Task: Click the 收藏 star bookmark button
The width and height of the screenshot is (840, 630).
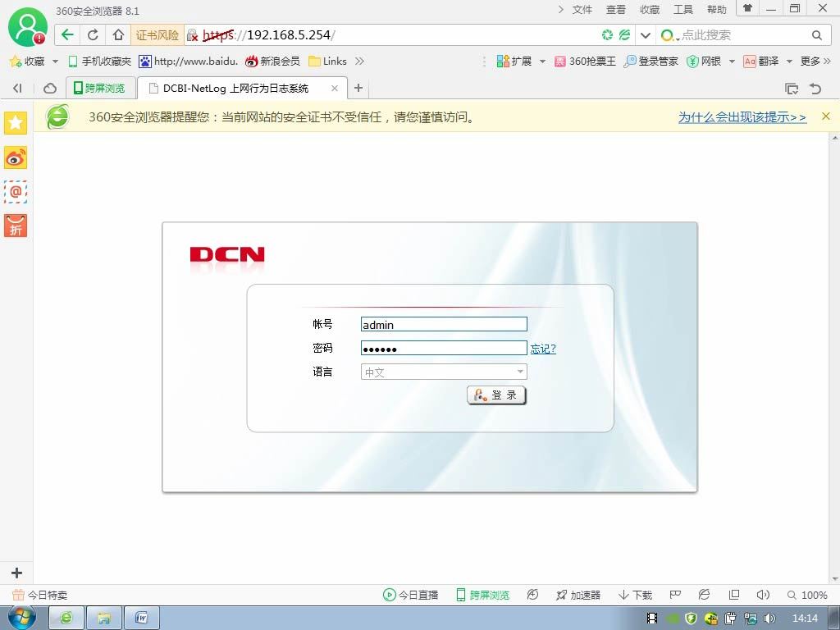Action: 28,61
